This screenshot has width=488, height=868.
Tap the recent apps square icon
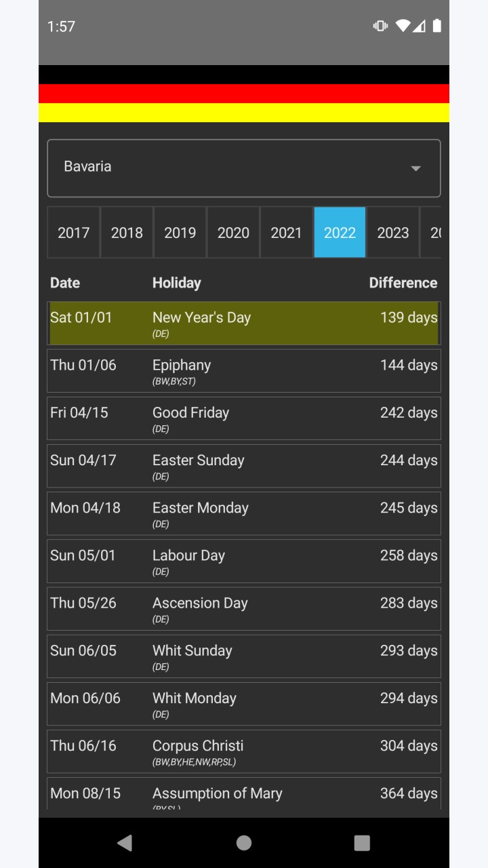click(362, 842)
